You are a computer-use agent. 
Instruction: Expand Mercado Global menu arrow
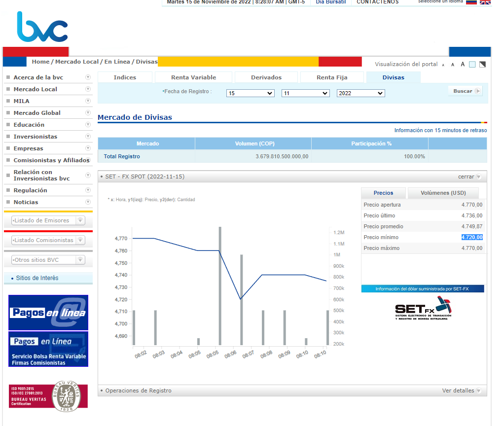(x=88, y=113)
